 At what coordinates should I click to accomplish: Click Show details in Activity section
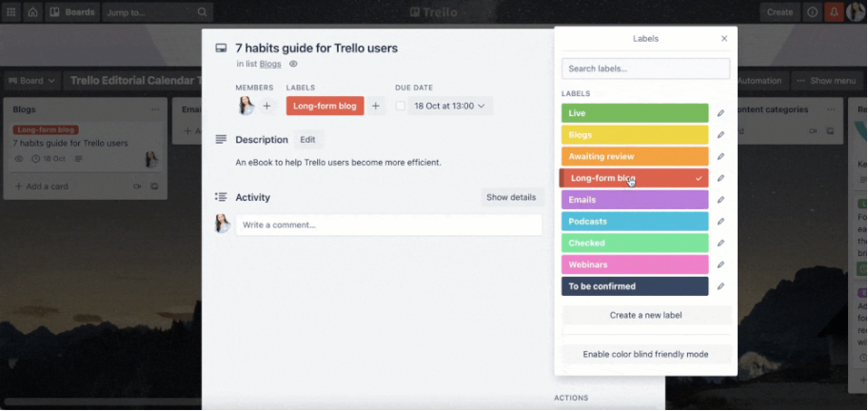pyautogui.click(x=511, y=197)
